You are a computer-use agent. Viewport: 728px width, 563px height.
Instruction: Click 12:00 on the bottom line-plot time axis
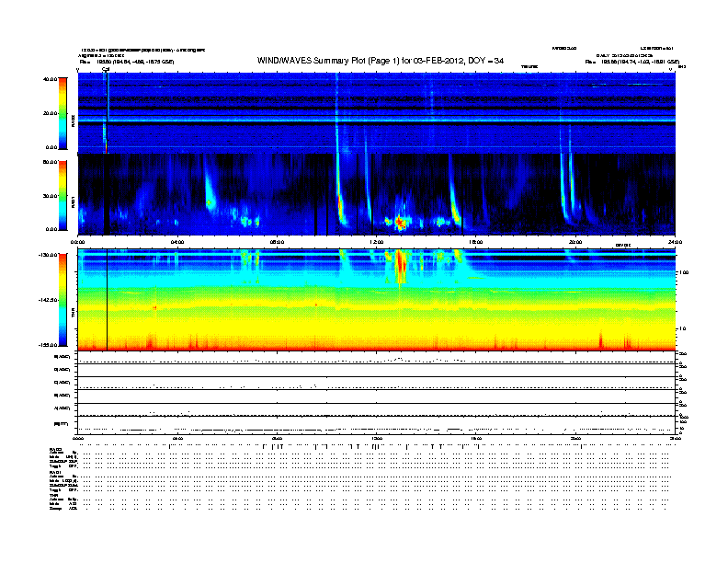click(377, 438)
